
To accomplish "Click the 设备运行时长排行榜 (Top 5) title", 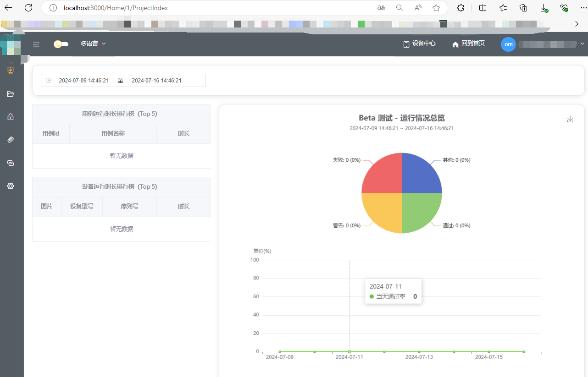I will [x=120, y=187].
